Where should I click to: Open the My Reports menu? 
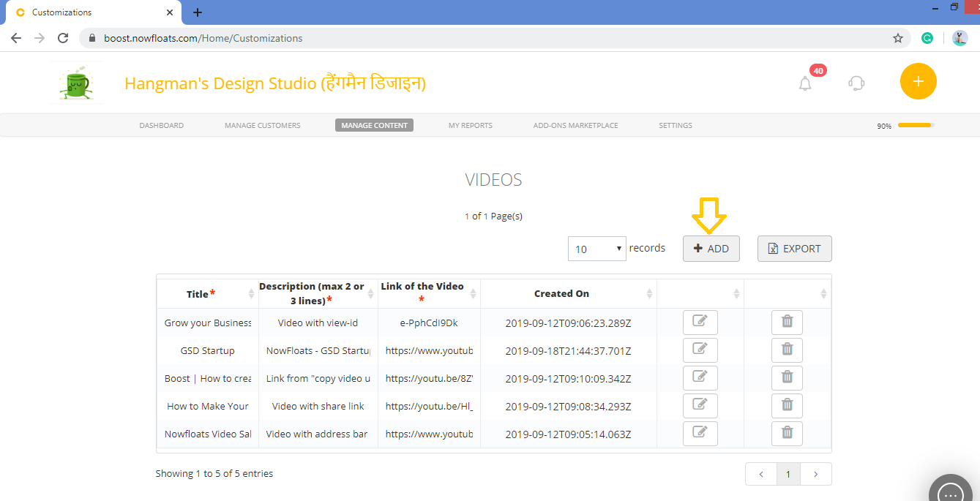pyautogui.click(x=471, y=126)
